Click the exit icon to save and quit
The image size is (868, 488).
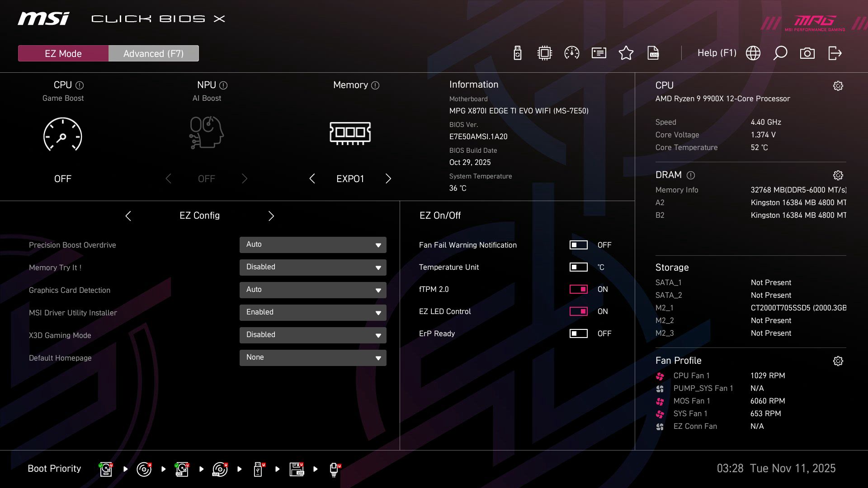click(834, 53)
